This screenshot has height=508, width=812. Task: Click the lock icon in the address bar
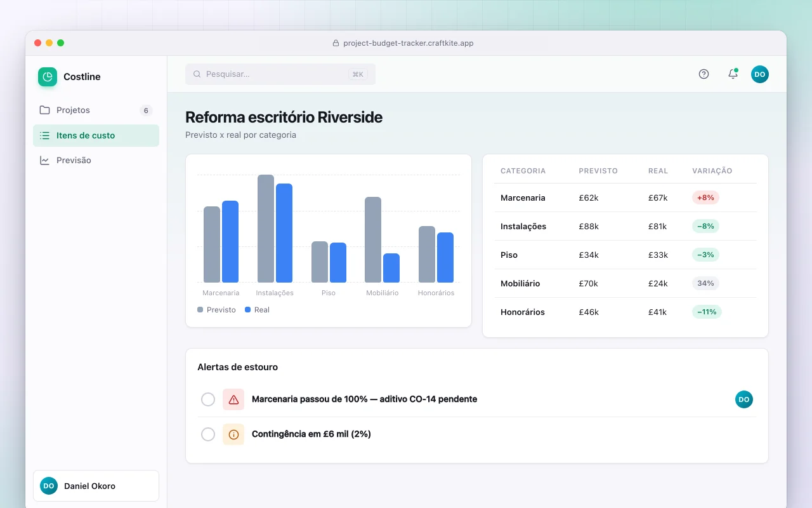tap(336, 43)
